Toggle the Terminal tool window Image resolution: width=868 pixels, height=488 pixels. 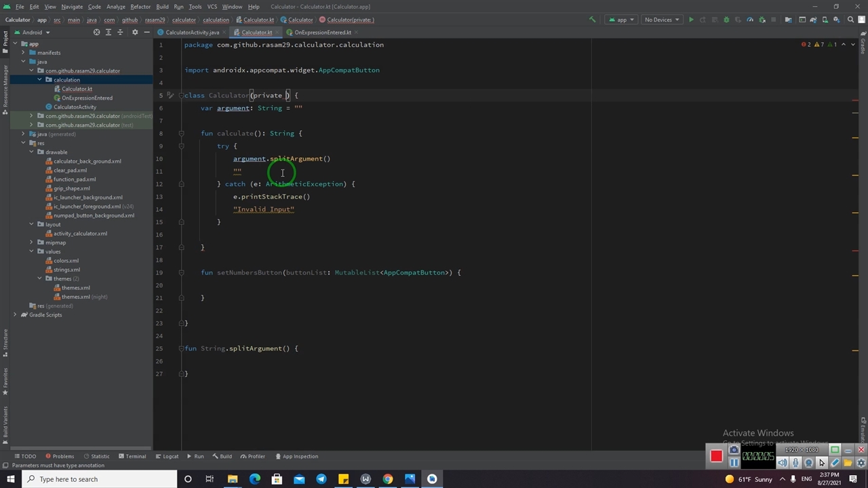[131, 456]
